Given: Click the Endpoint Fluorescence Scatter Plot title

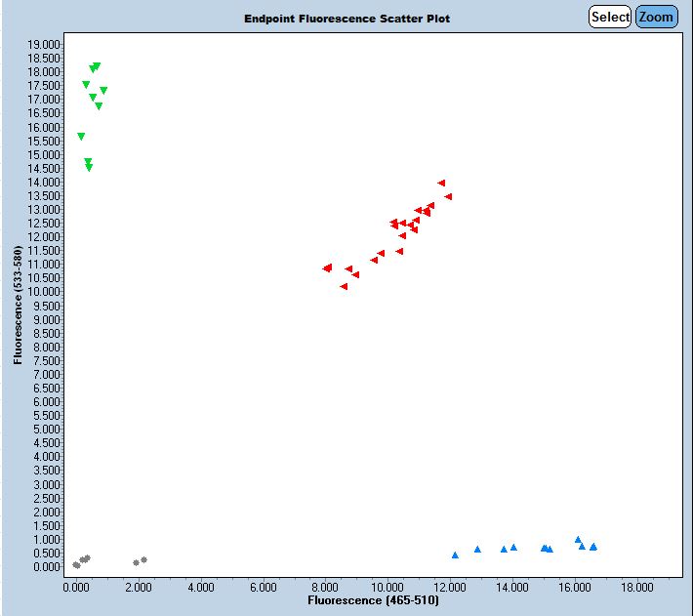Looking at the screenshot, I should click(x=347, y=19).
